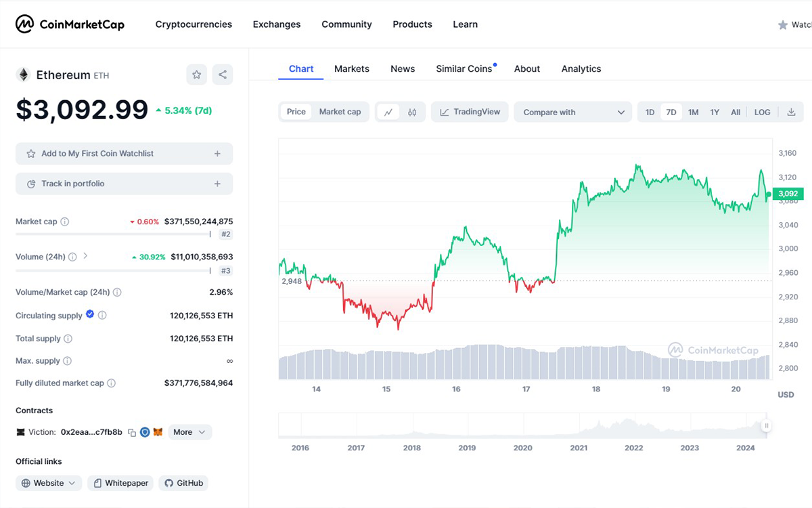Select Market cap chart mode
Screen dimensions: 812x508
[x=340, y=112]
